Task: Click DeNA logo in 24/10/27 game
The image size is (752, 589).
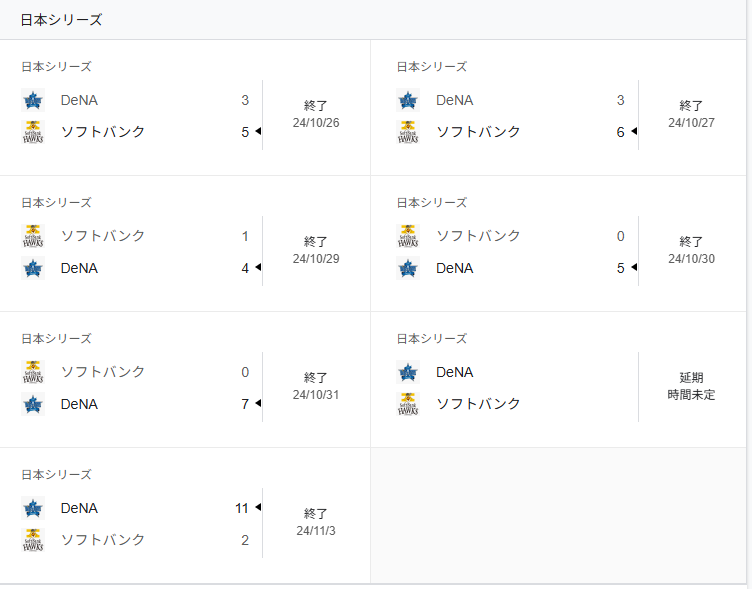Action: [x=408, y=100]
